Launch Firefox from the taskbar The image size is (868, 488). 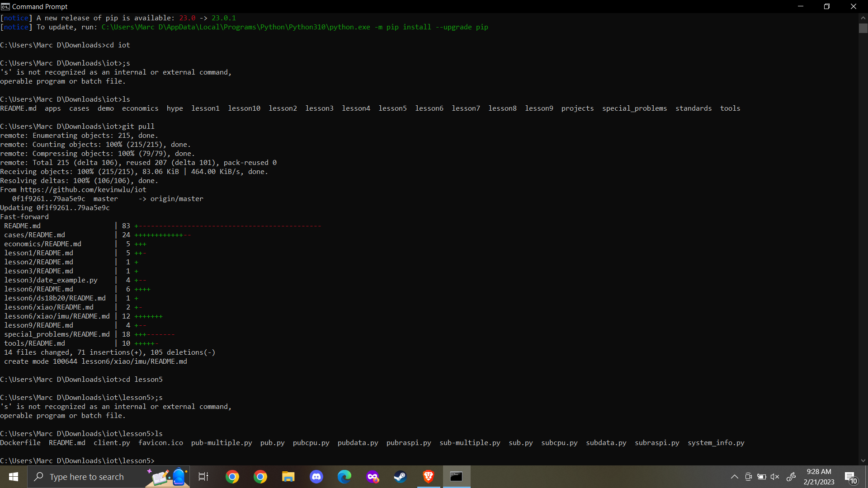(373, 477)
